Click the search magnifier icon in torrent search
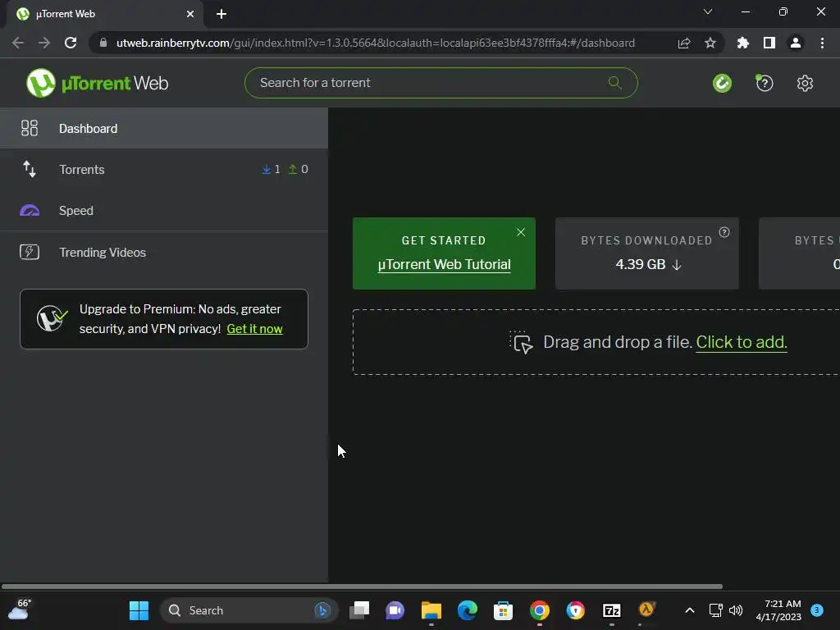840x630 pixels. [x=614, y=83]
